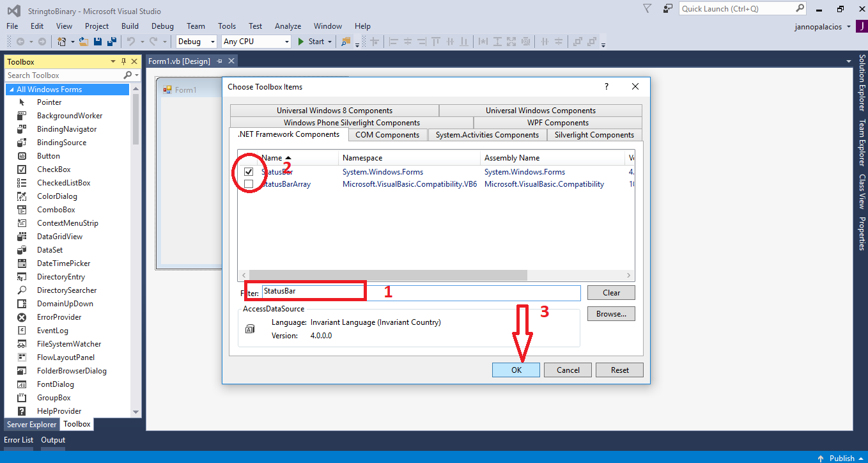Viewport: 868px width, 463px height.
Task: Switch to the WPF Components tab
Action: point(558,123)
